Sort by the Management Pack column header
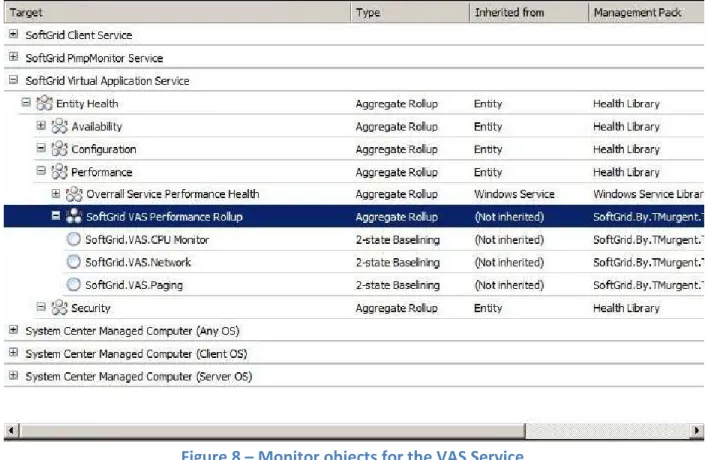 tap(647, 13)
